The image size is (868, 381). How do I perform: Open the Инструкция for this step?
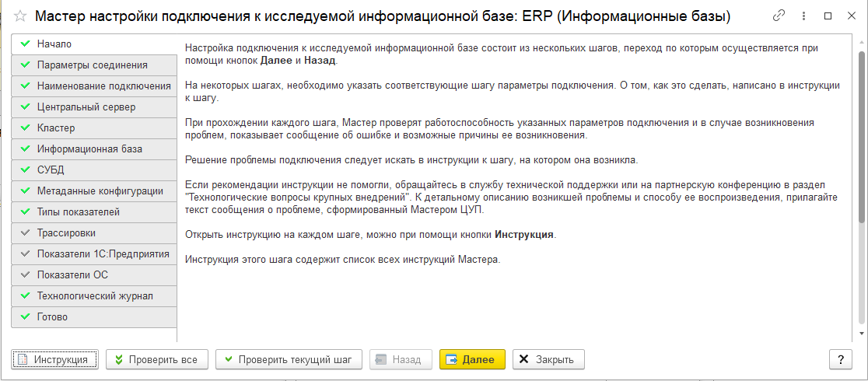coord(54,359)
